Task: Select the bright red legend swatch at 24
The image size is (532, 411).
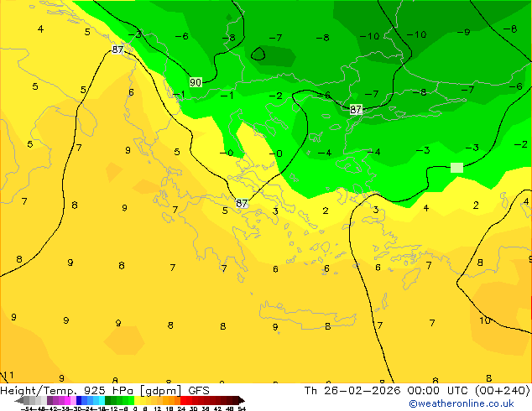Action: tap(183, 400)
